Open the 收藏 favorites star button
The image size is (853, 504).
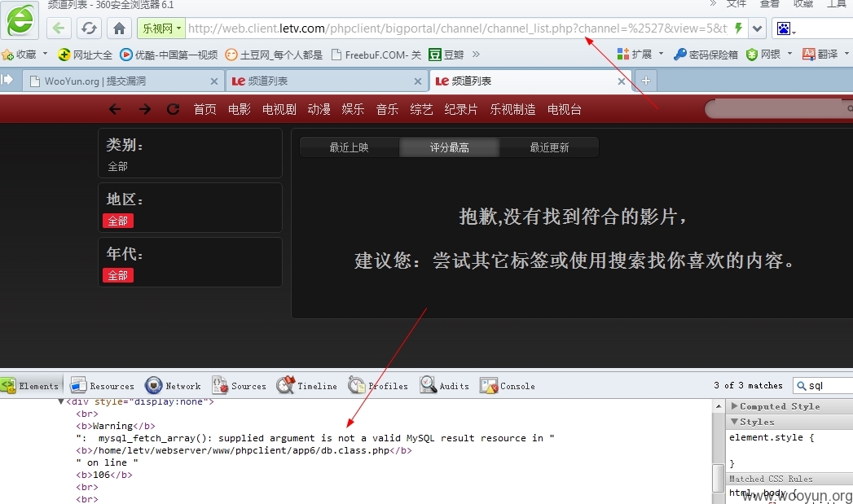[x=19, y=55]
